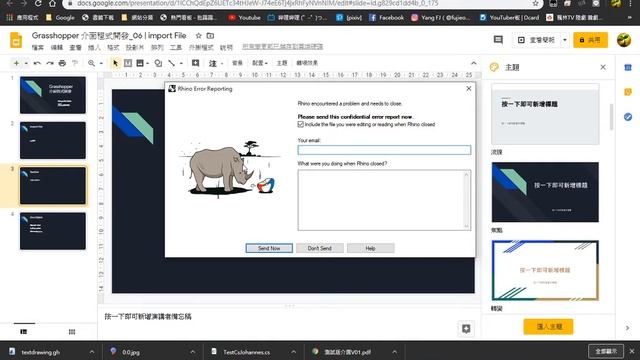Open the Tasks side panel icon
640x360 pixels.
(x=628, y=117)
